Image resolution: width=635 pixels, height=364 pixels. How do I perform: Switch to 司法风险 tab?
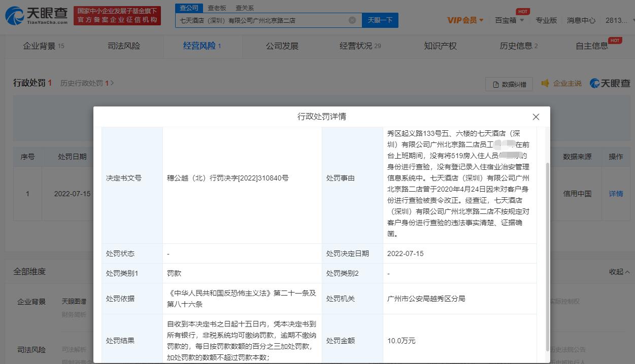[124, 46]
